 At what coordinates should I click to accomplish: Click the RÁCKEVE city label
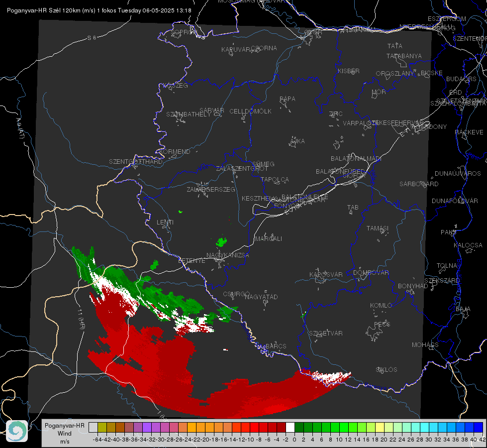[469, 132]
